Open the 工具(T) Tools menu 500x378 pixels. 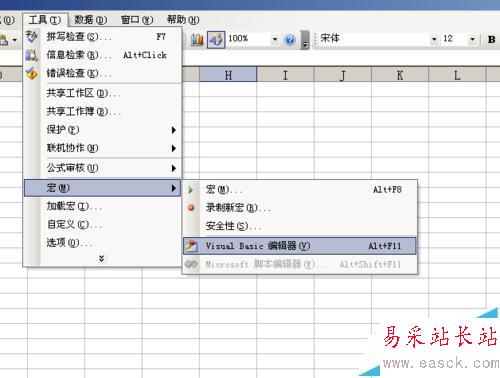coord(45,20)
